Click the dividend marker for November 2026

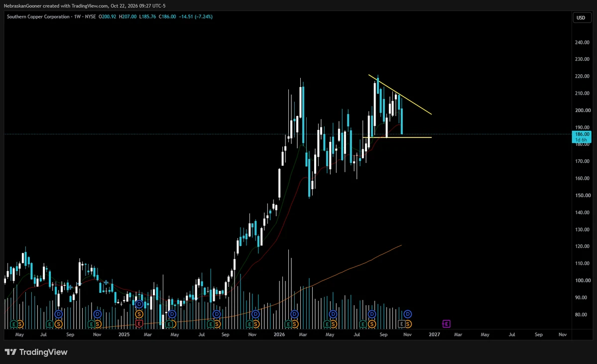[x=408, y=314]
